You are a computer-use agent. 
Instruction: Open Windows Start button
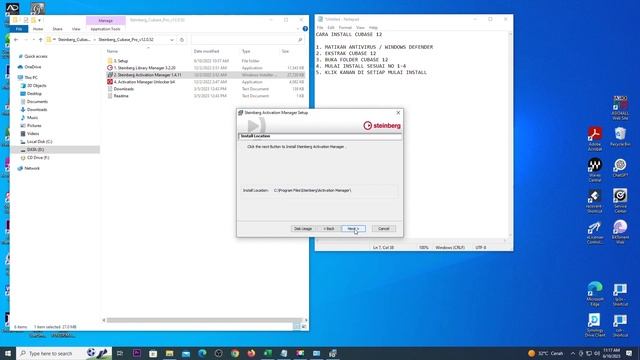pos(8,353)
